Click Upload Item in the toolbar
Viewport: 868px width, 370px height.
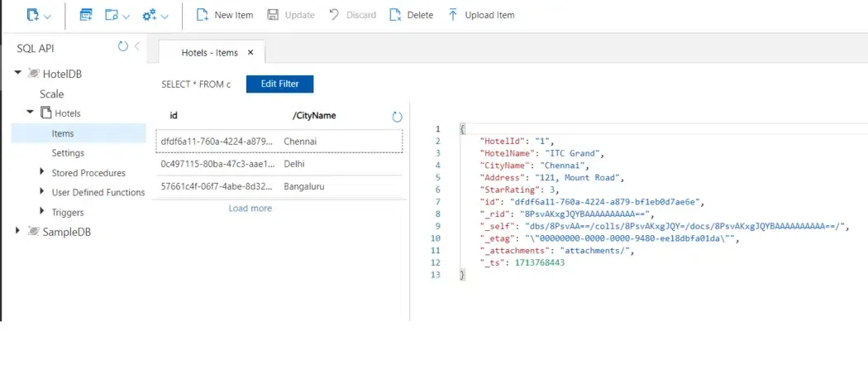click(x=480, y=15)
